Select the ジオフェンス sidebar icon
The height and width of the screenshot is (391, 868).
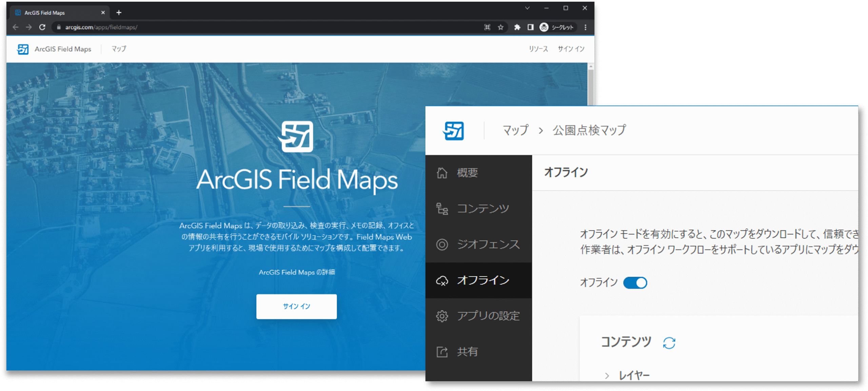443,245
